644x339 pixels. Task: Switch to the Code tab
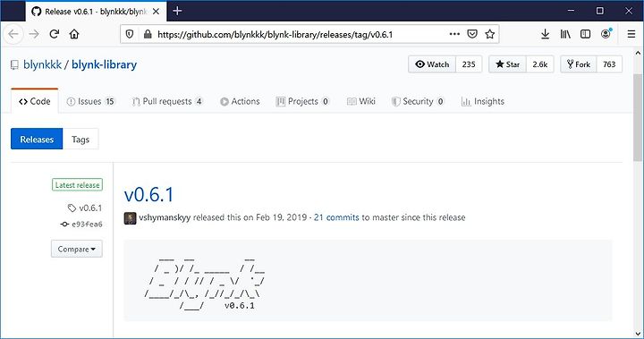coord(35,101)
